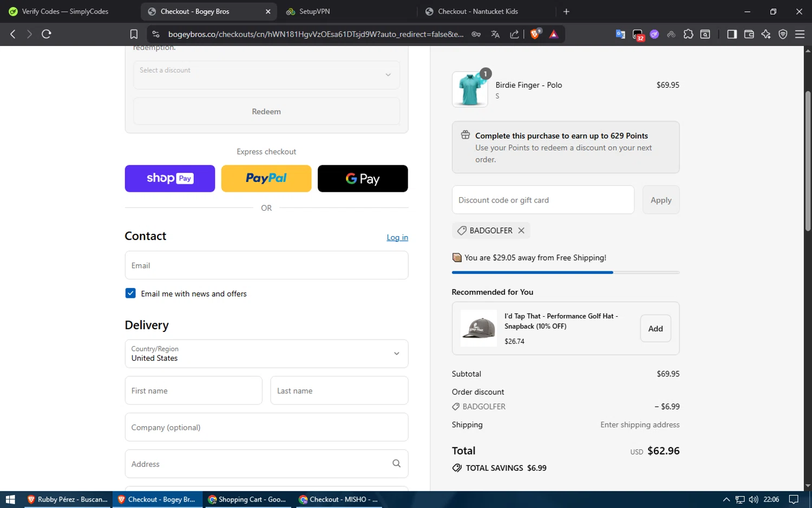Screen dimensions: 812x508
Task: Open volume control in system tray
Action: [x=754, y=499]
